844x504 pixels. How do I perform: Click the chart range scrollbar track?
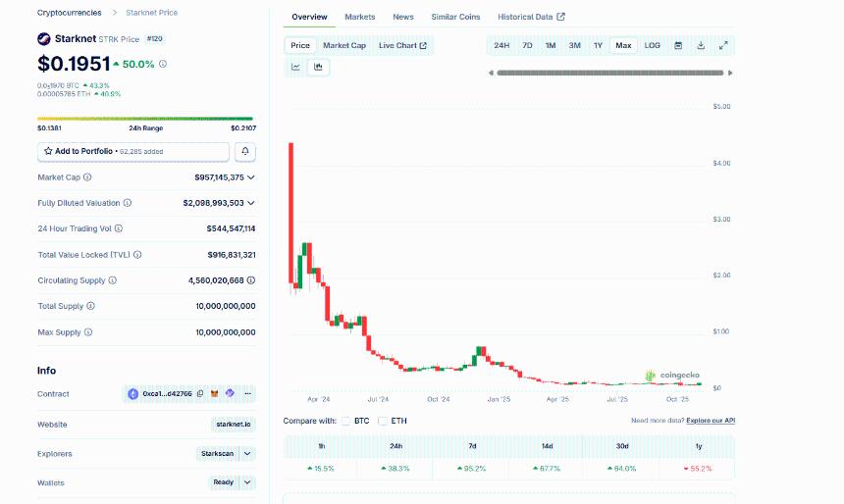click(x=610, y=73)
